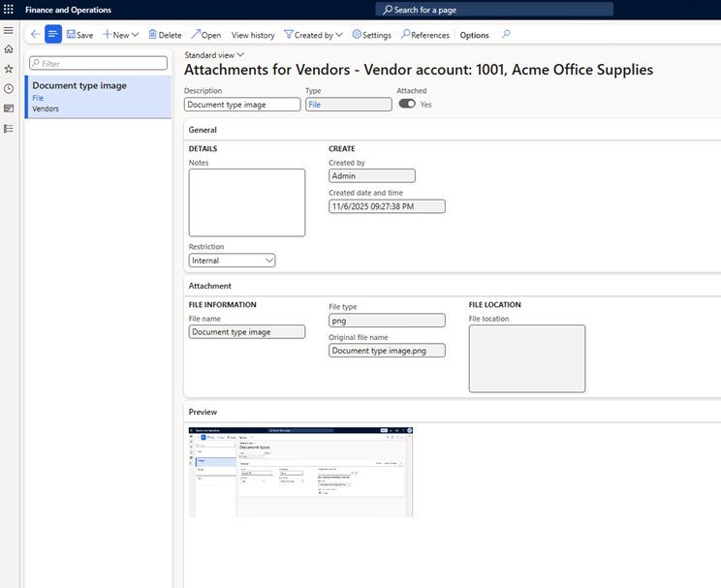Screen dimensions: 721x588
Task: Click Open in the action bar
Action: click(206, 35)
